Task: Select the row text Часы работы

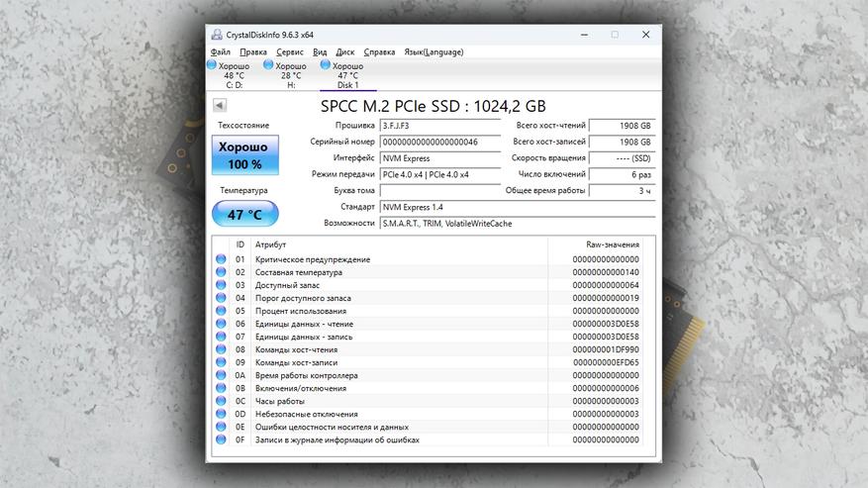Action: tap(279, 401)
